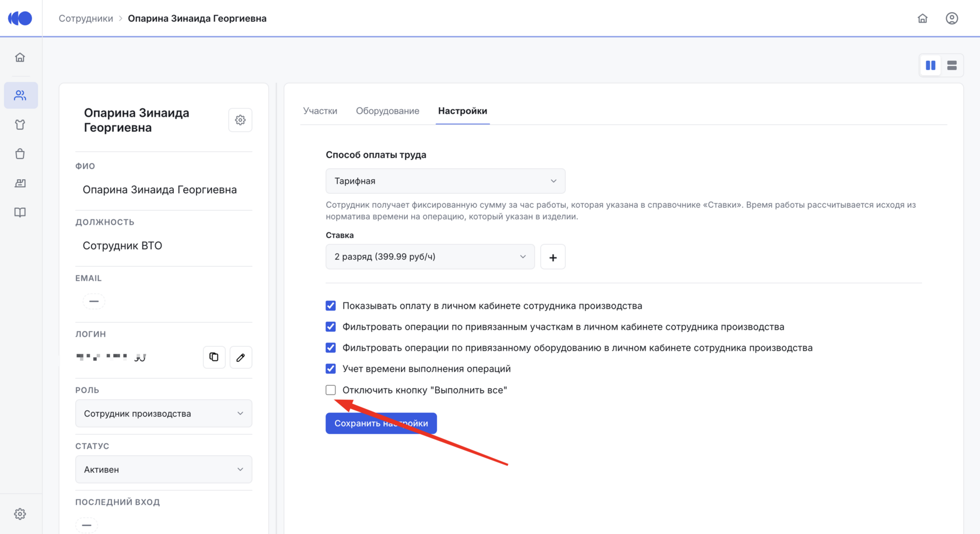Open the home icon in the left sidebar

(x=20, y=57)
